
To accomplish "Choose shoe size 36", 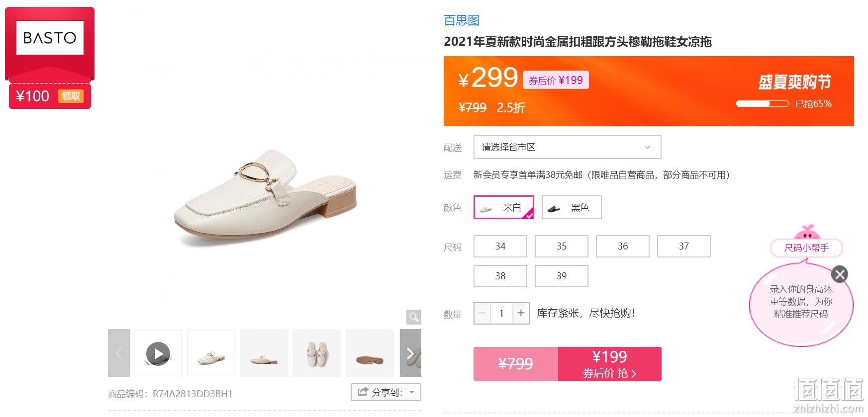I will click(x=623, y=246).
